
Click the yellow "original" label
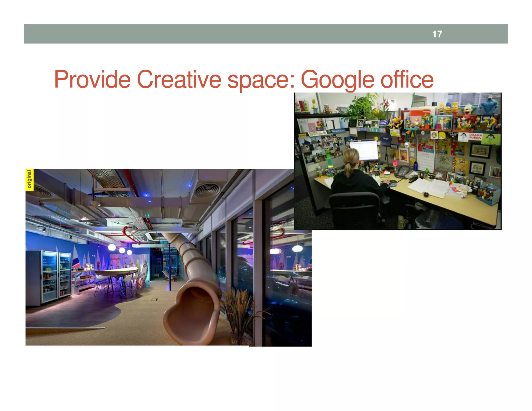pyautogui.click(x=29, y=180)
